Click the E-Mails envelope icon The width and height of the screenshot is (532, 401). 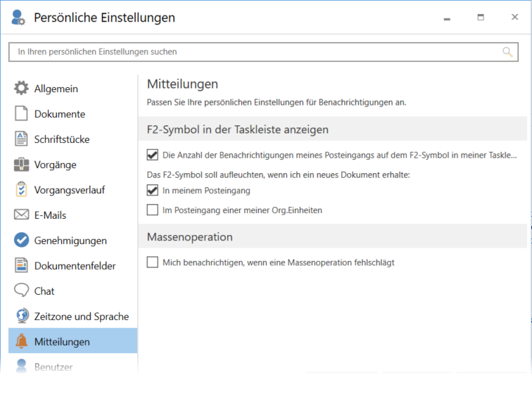tap(21, 215)
